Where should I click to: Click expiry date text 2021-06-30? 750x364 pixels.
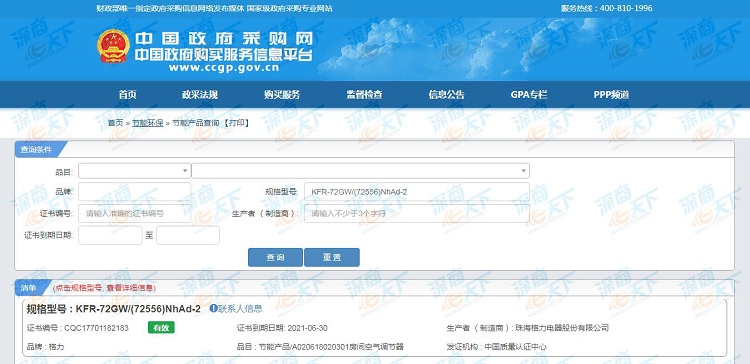[x=308, y=328]
